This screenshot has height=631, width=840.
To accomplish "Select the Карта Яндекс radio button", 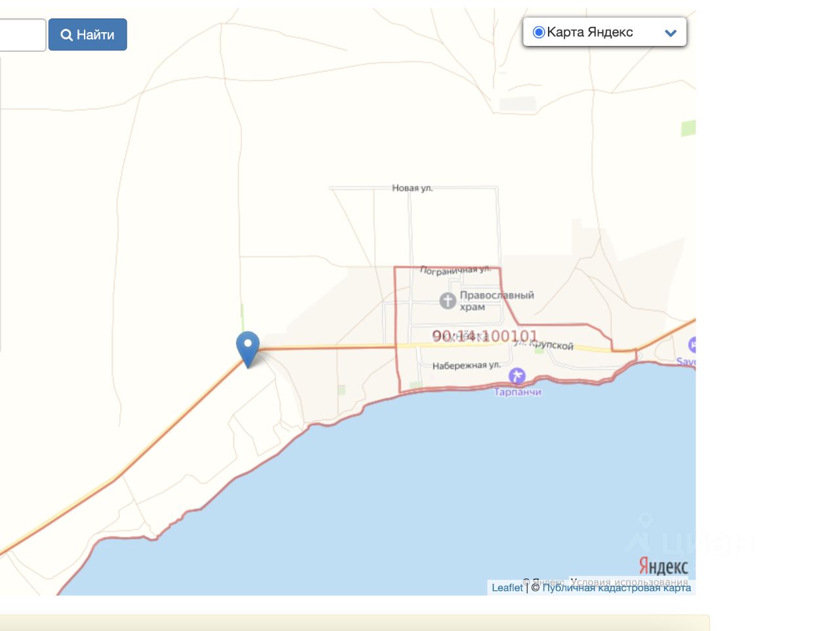I will (x=539, y=32).
